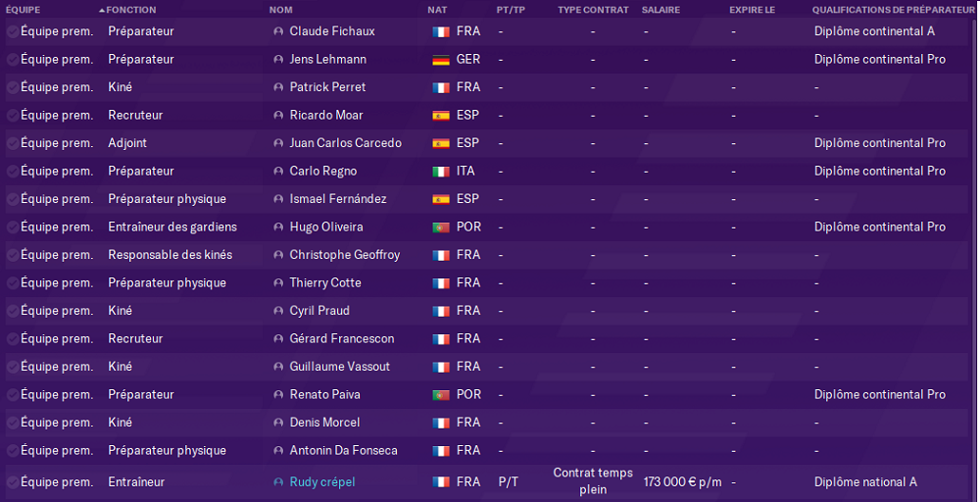
Task: Select the Antonin Da Fonseca staff row
Action: [x=343, y=451]
